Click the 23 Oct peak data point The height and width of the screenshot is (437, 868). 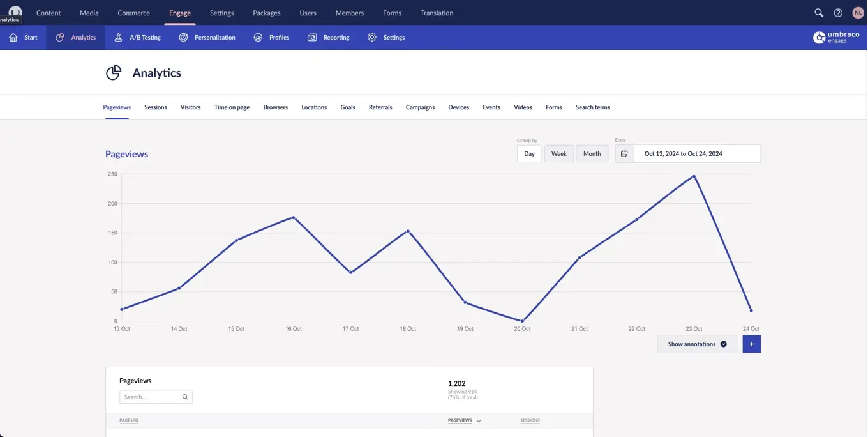(694, 176)
